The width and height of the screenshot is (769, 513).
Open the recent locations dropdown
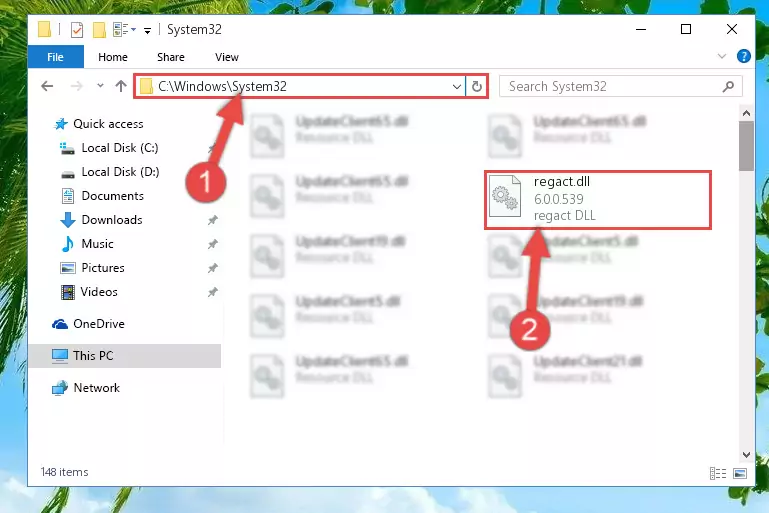100,86
